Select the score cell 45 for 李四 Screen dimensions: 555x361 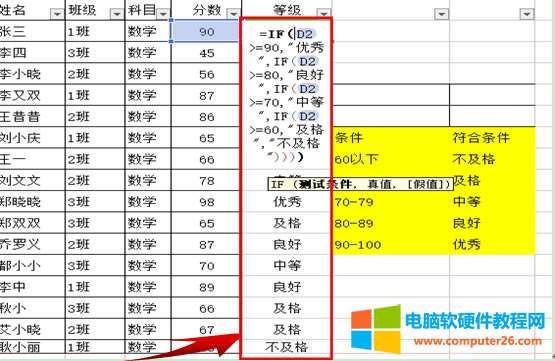[206, 53]
